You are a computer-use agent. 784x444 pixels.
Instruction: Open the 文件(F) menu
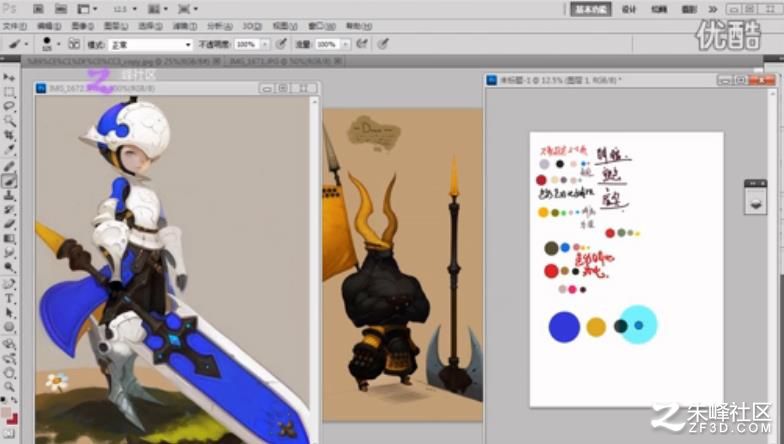(14, 26)
